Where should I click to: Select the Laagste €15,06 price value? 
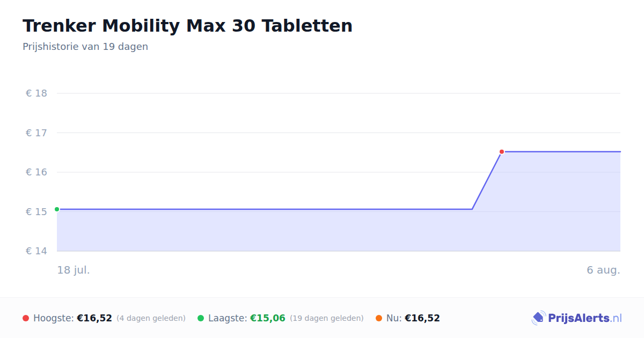(x=268, y=318)
